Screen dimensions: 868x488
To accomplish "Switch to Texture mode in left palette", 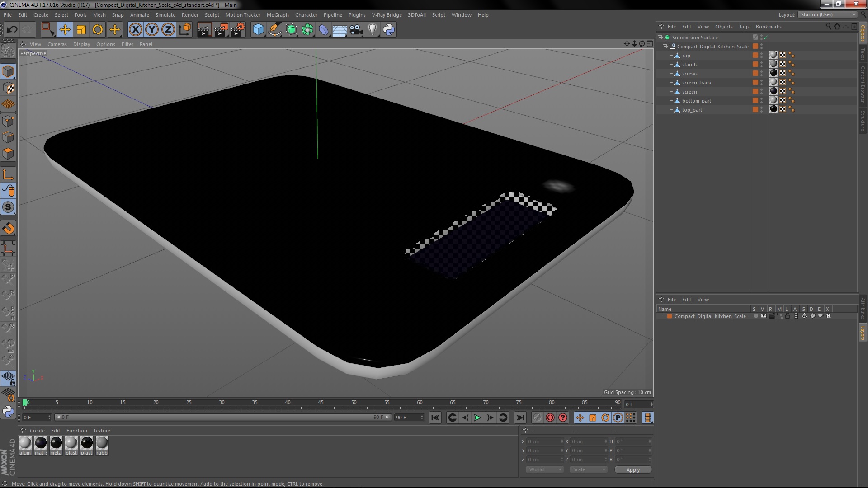I will pyautogui.click(x=8, y=88).
